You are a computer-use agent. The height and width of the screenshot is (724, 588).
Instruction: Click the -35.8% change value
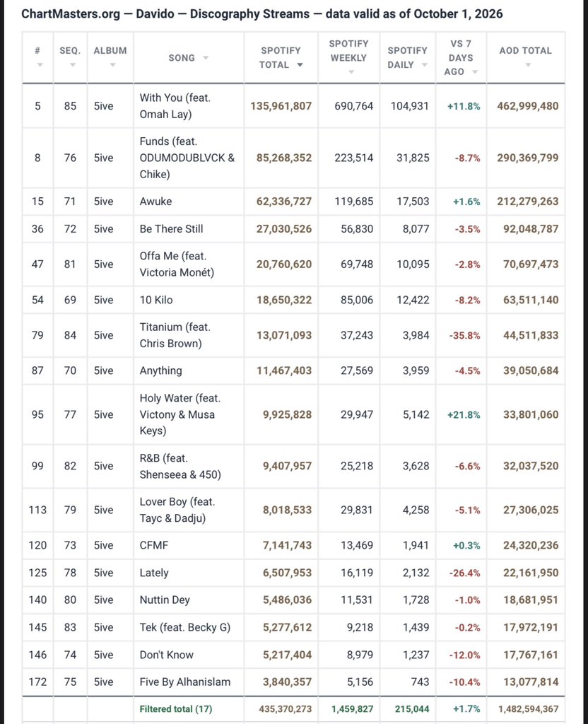464,336
